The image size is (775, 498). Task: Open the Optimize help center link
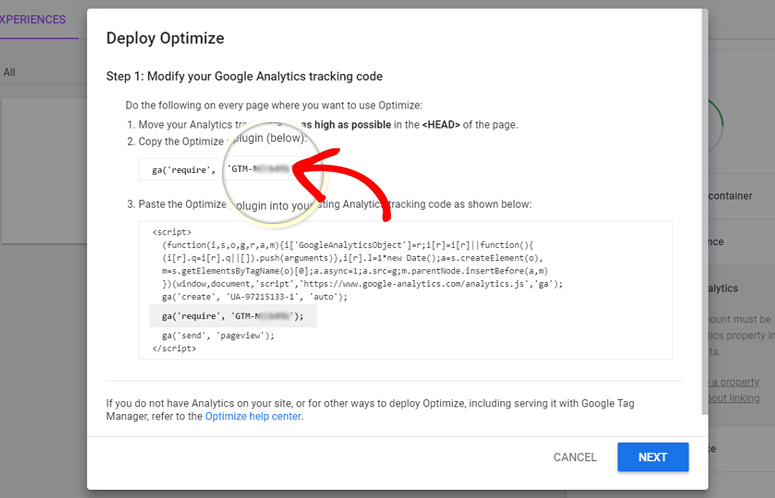coord(253,416)
